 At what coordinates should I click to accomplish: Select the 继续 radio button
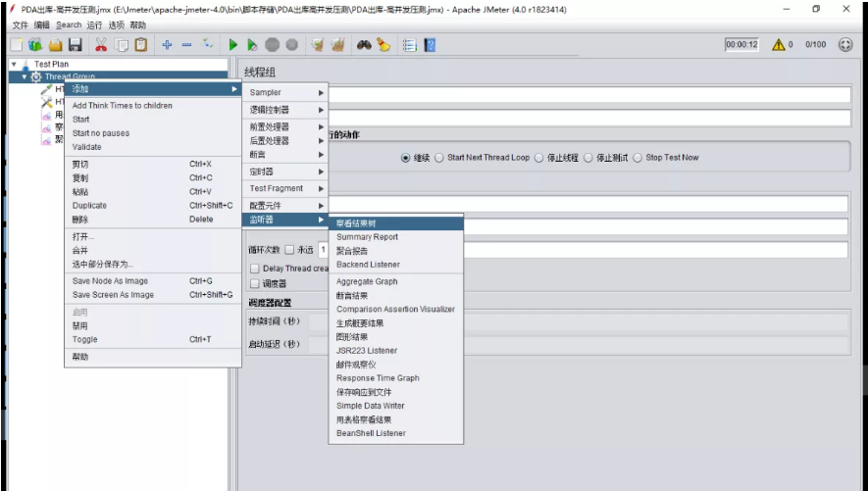pyautogui.click(x=405, y=158)
